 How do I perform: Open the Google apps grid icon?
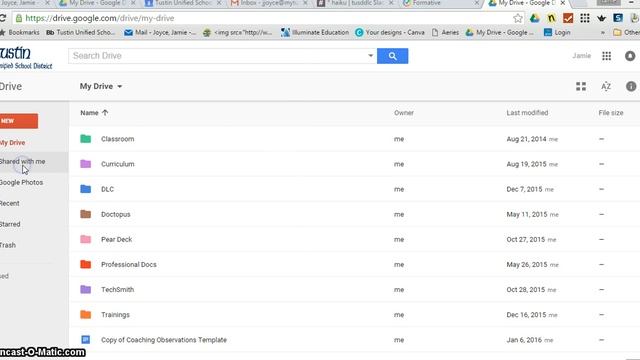click(607, 56)
